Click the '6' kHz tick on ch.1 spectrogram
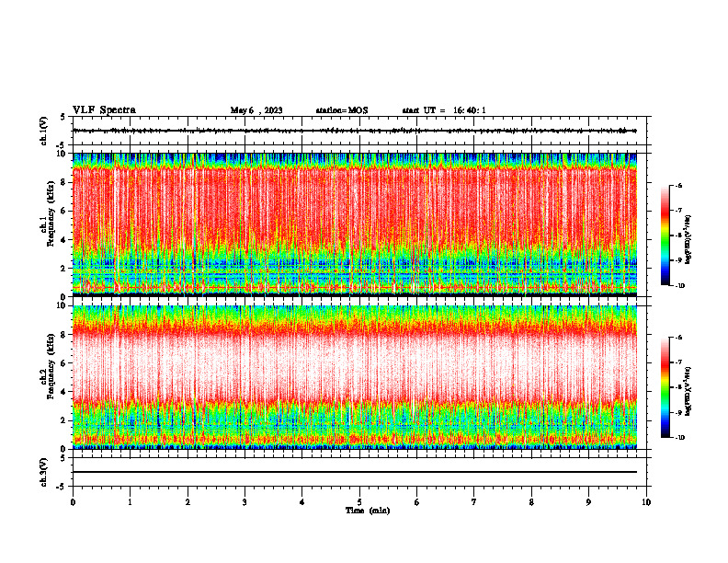The image size is (728, 563). point(63,212)
